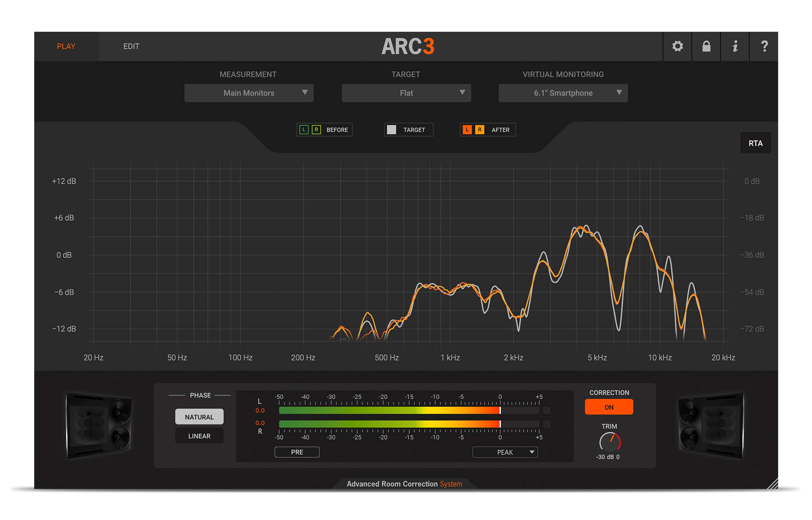Select NATURAL phase mode
The height and width of the screenshot is (520, 812).
tap(199, 417)
